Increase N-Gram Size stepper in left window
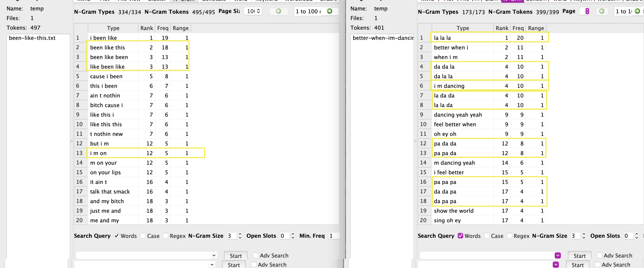The height and width of the screenshot is (268, 644). [x=240, y=234]
